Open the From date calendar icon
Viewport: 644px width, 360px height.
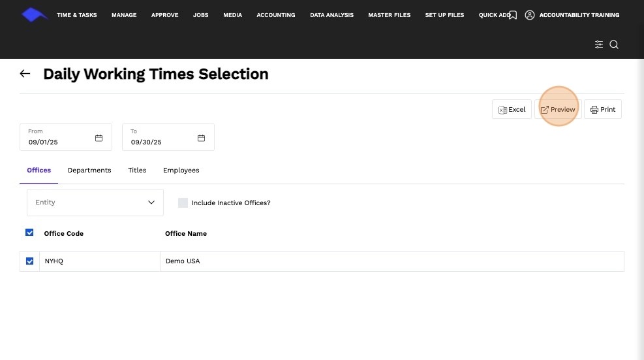click(99, 138)
